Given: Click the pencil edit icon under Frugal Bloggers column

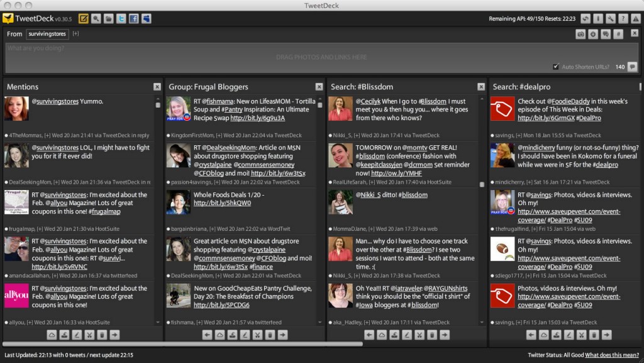Looking at the screenshot, I should coord(245,335).
